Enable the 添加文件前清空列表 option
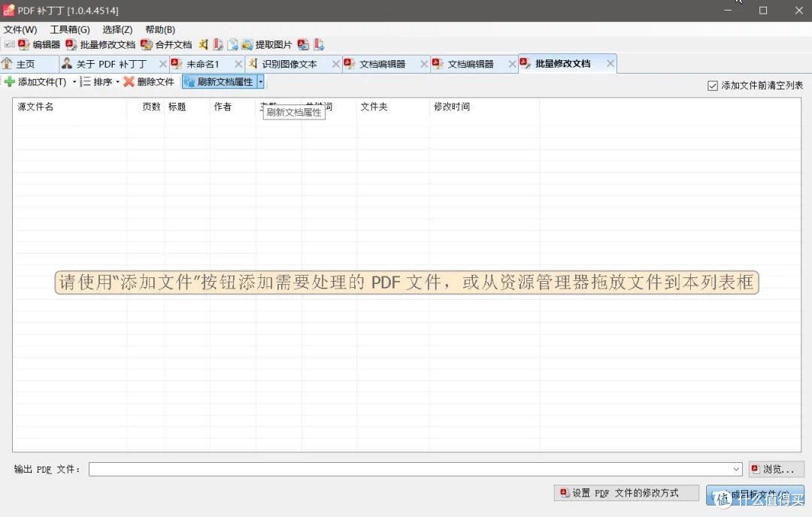812x517 pixels. (712, 85)
